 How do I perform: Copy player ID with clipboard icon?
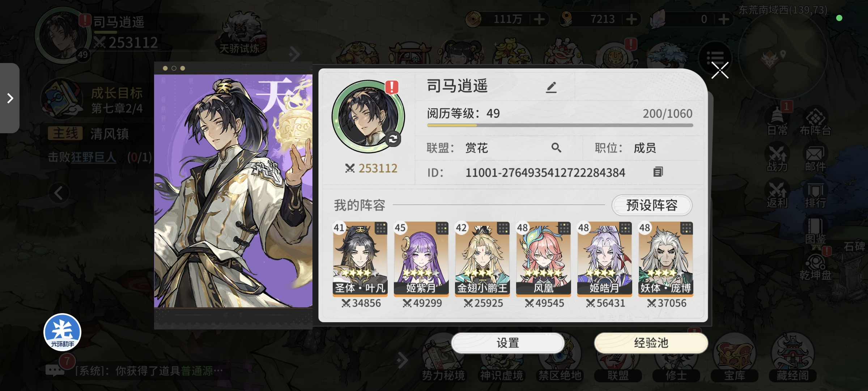(x=658, y=172)
